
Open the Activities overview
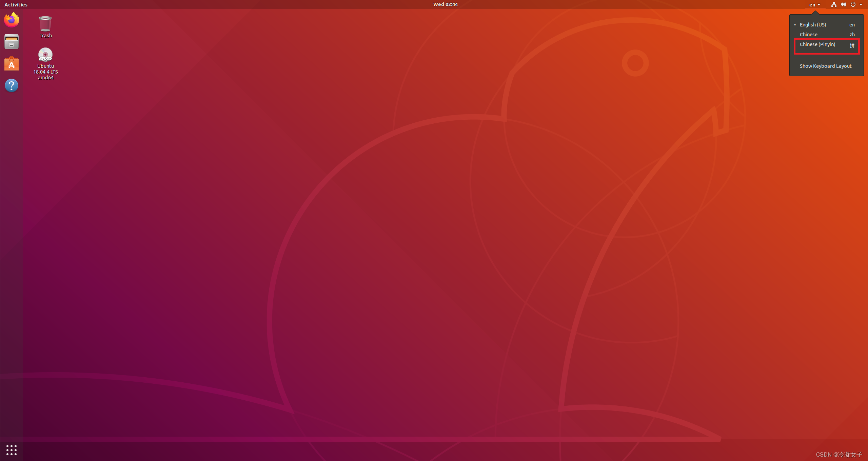tap(16, 4)
